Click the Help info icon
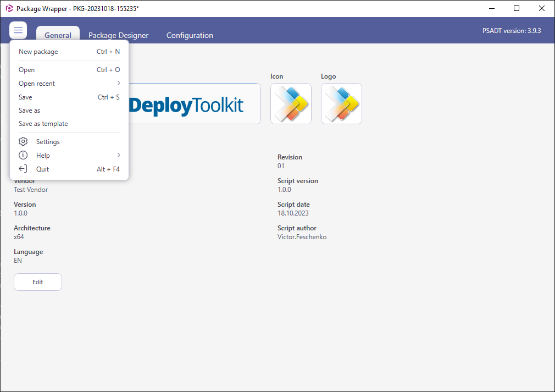This screenshot has width=555, height=392. [x=23, y=155]
